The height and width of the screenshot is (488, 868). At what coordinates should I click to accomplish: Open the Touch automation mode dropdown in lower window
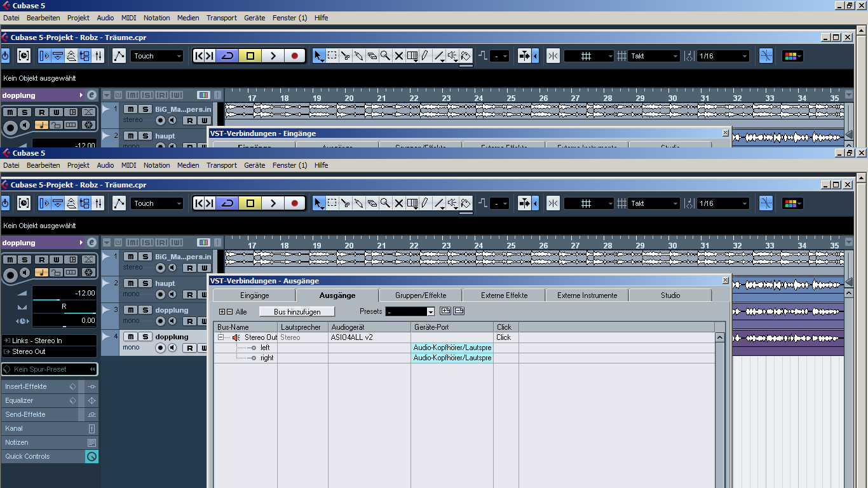click(157, 203)
